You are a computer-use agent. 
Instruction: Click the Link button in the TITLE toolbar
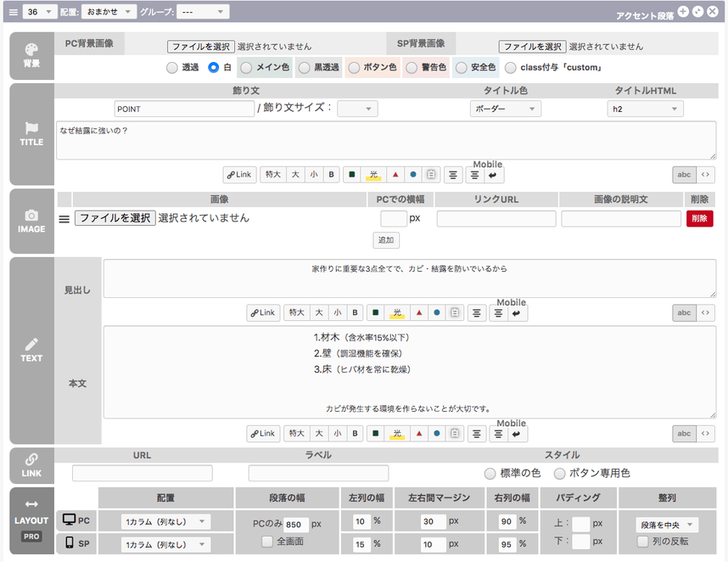click(x=239, y=175)
